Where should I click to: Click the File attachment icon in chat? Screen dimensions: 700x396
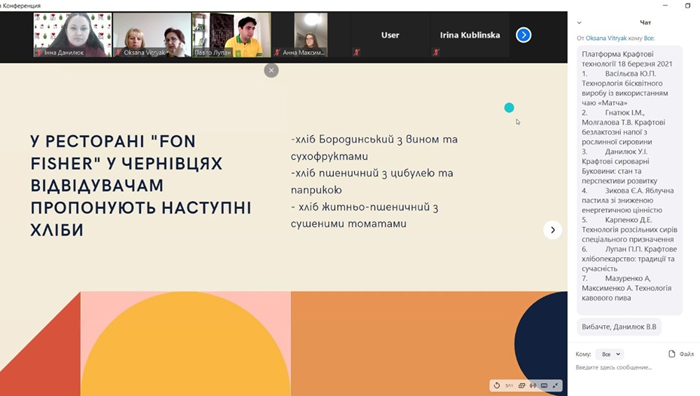[672, 354]
